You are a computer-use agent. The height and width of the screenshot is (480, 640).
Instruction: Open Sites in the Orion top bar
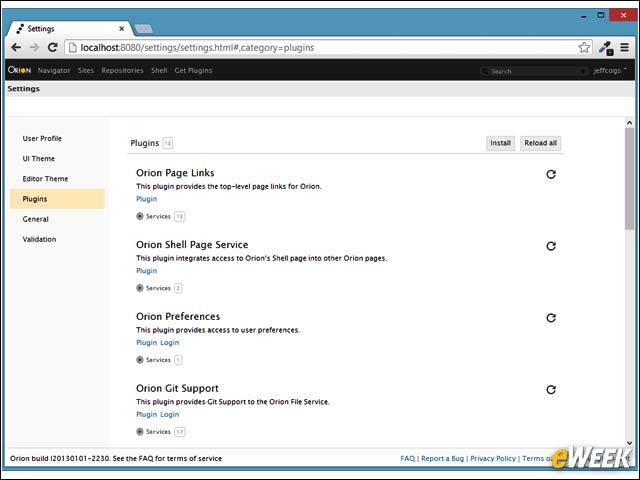86,71
